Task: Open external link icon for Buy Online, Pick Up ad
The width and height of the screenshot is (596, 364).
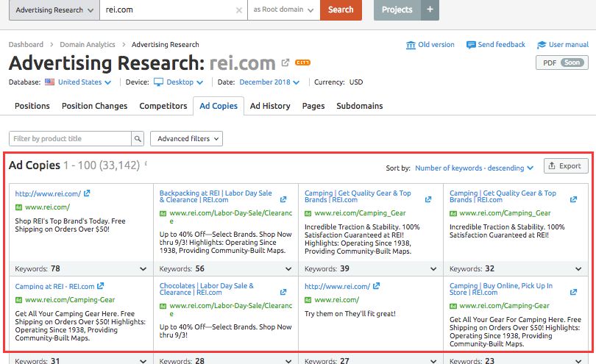Action: click(x=574, y=292)
